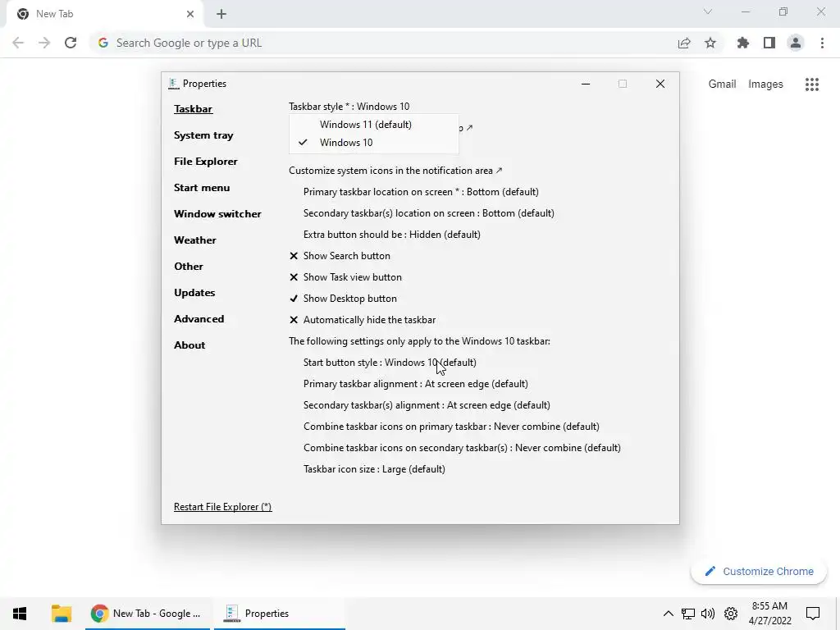This screenshot has height=630, width=840.
Task: Toggle Show Task view button
Action: pos(345,277)
